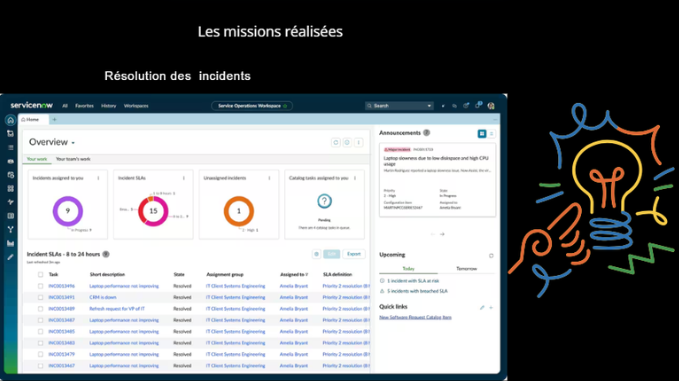679x381 pixels.
Task: Tick the select-all checkbox in the table header
Action: (x=40, y=274)
